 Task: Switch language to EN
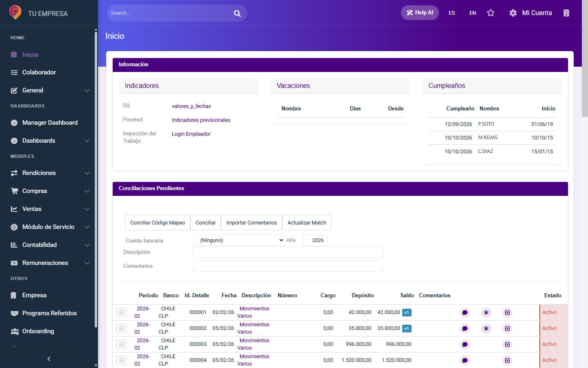pos(473,13)
